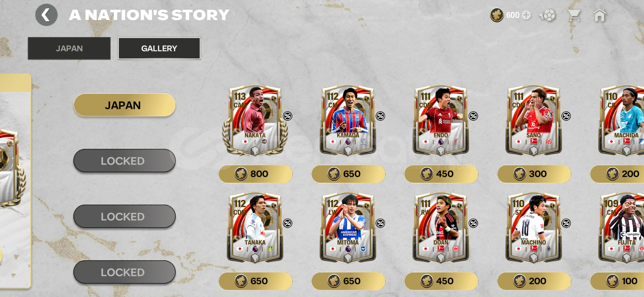644x297 pixels.
Task: Open the shopping cart store
Action: 574,15
